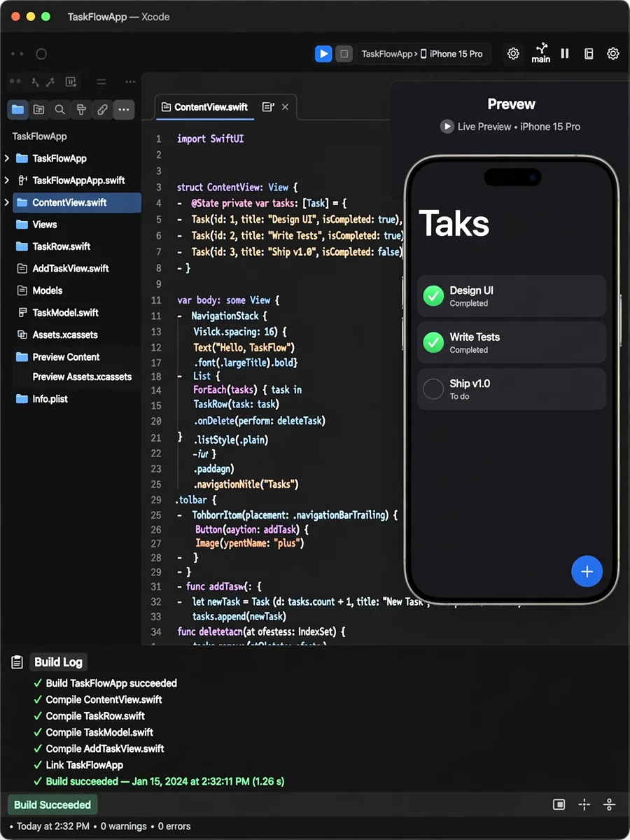Toggle Design UI task completion checkmark

434,296
